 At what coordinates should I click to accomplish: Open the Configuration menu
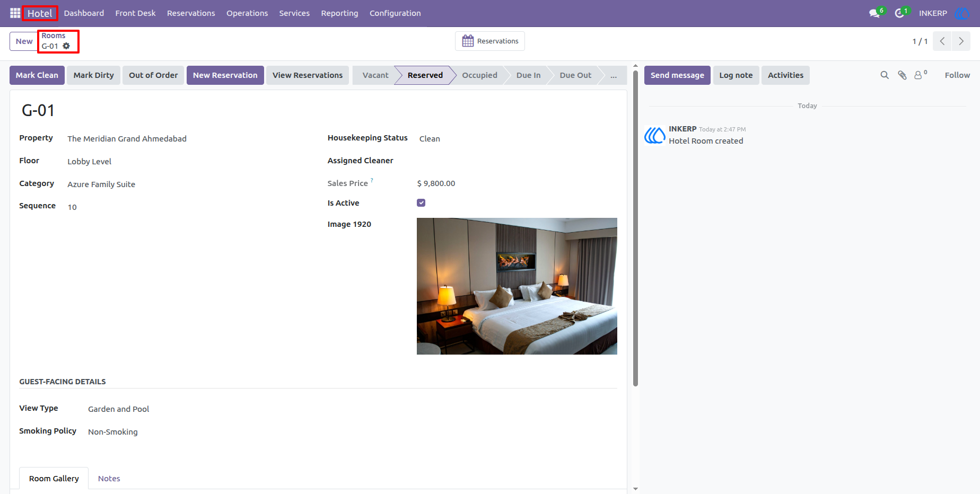coord(395,13)
